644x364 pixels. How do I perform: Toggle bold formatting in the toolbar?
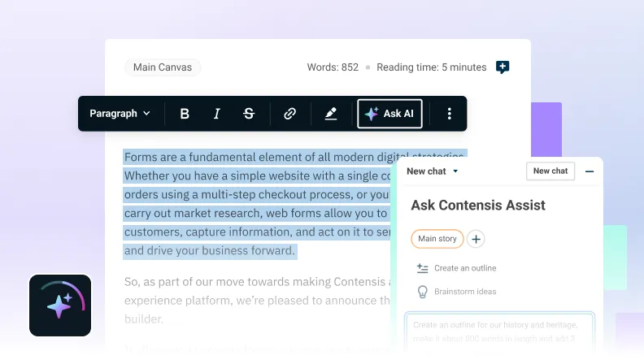click(x=185, y=114)
